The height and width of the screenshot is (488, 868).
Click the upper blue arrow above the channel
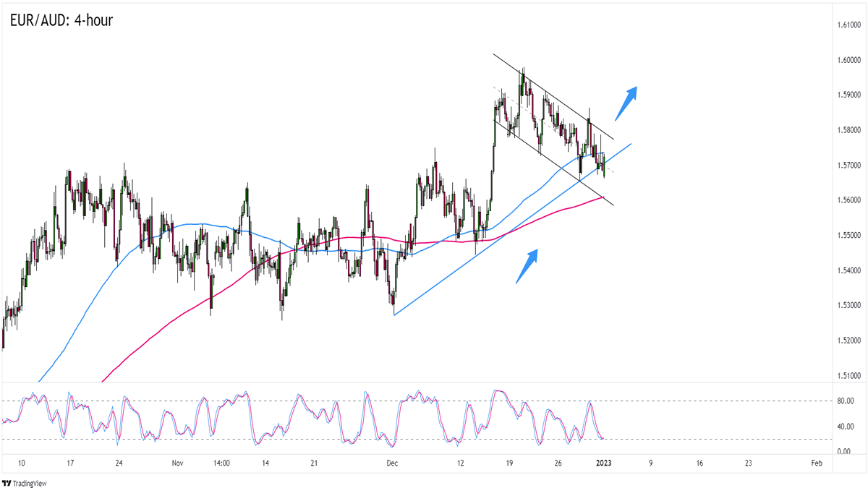pos(626,103)
